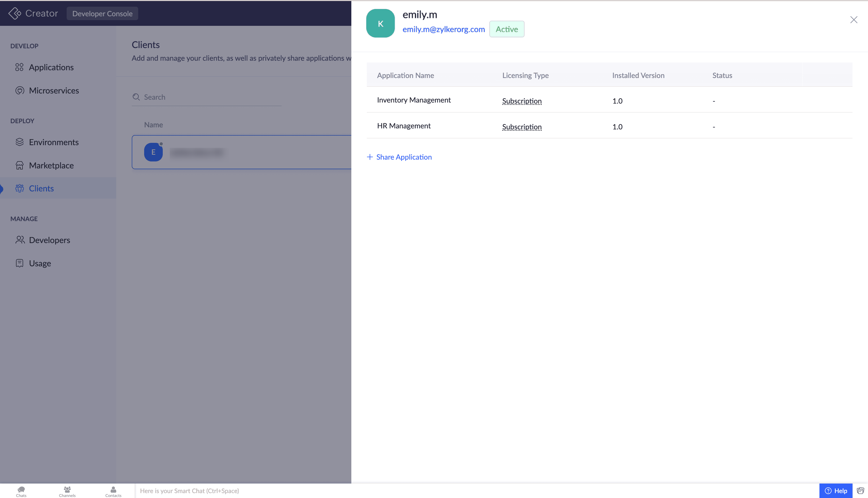
Task: Open Applications from the sidebar
Action: (51, 67)
